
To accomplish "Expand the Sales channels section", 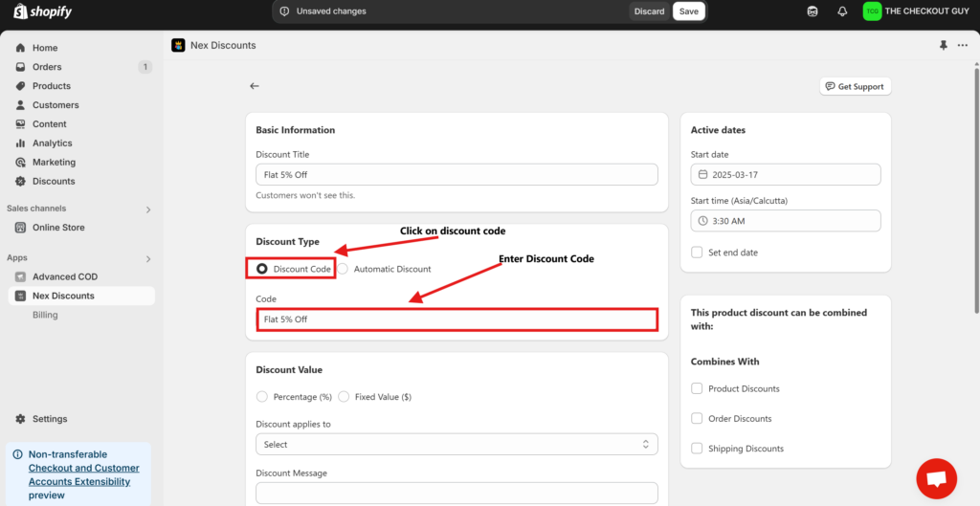I will point(148,209).
